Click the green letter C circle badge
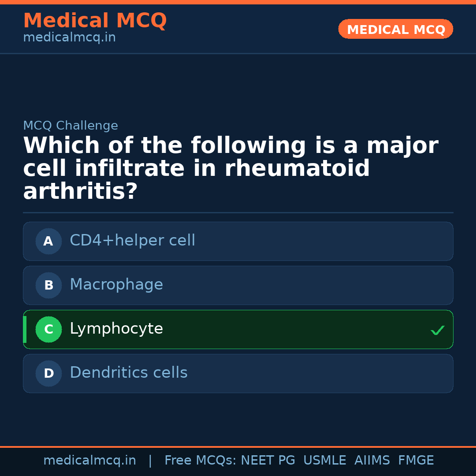Image resolution: width=476 pixels, height=476 pixels. (48, 329)
